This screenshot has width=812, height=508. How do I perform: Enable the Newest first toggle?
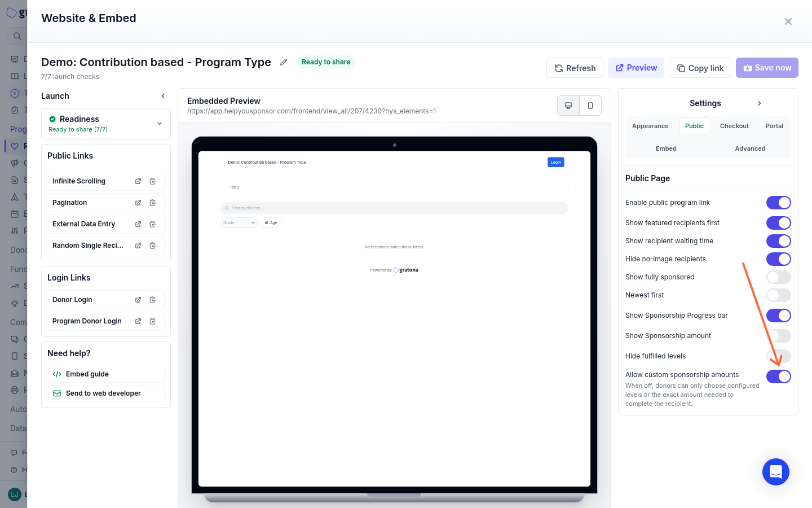click(779, 295)
